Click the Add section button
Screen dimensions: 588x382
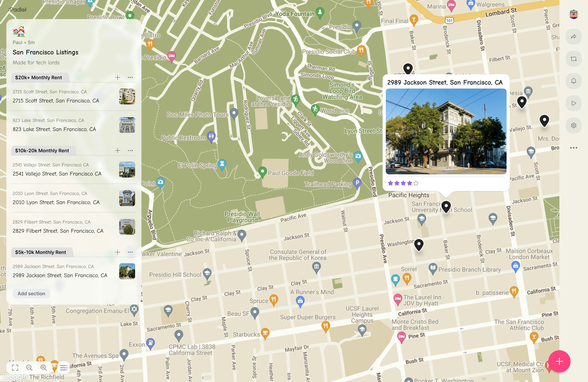pos(31,293)
